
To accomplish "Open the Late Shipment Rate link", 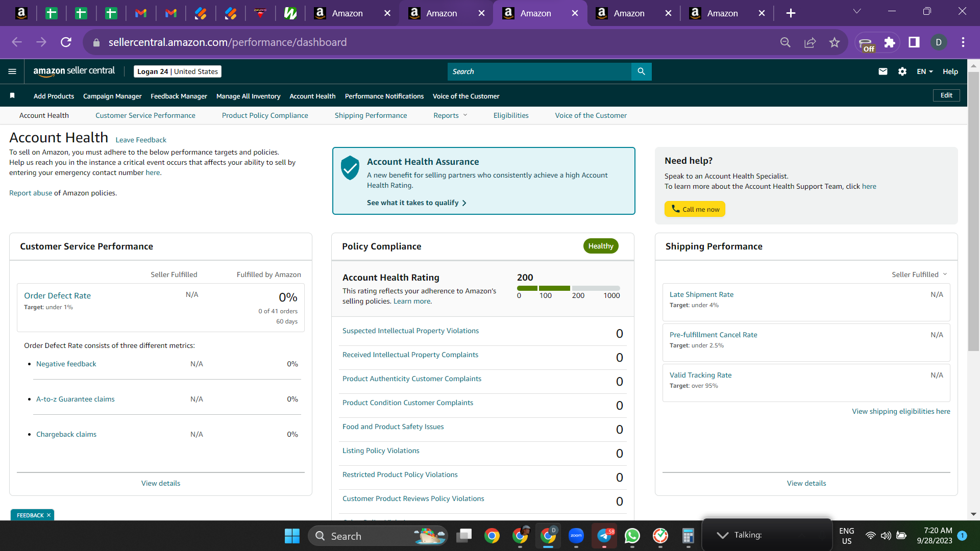I will tap(701, 294).
